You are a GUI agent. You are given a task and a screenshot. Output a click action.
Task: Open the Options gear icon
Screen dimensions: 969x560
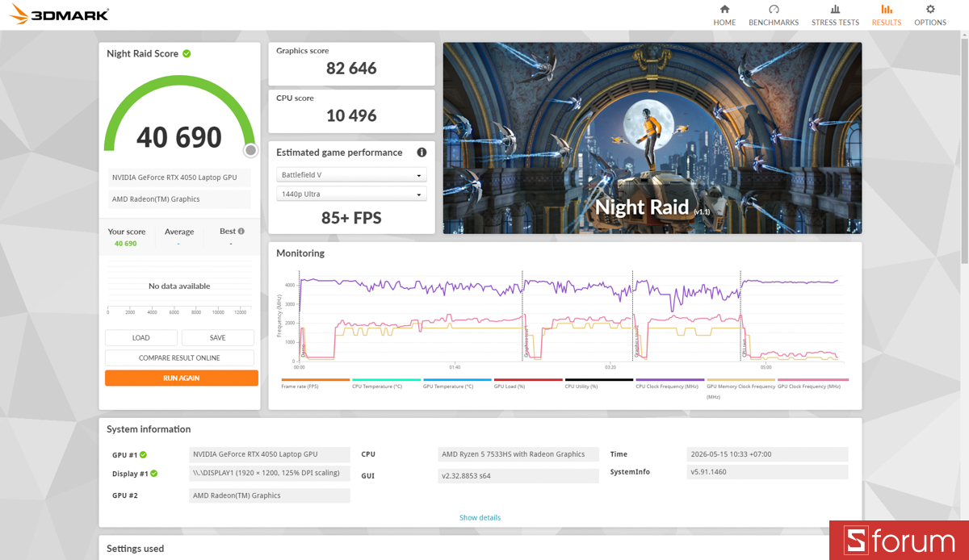click(930, 9)
